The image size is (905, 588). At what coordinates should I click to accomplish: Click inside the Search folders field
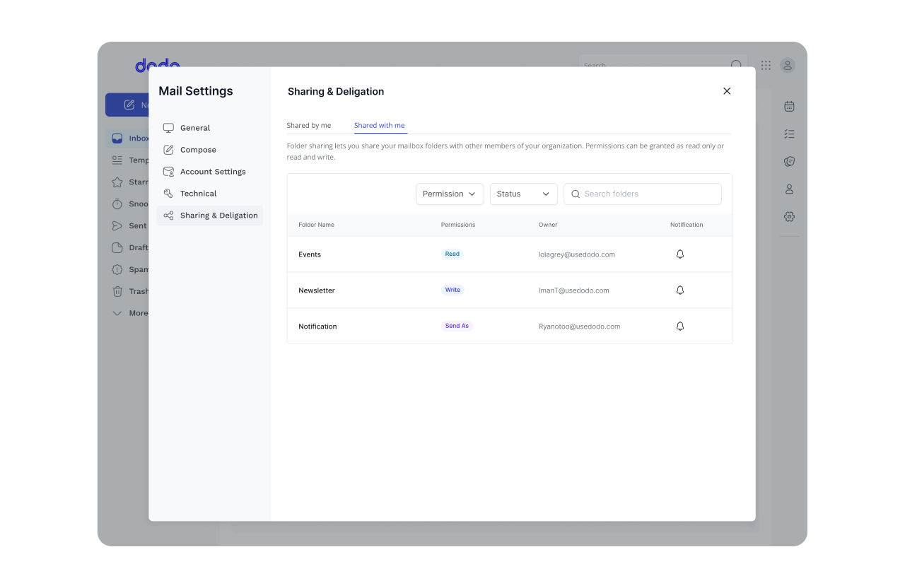pos(642,194)
